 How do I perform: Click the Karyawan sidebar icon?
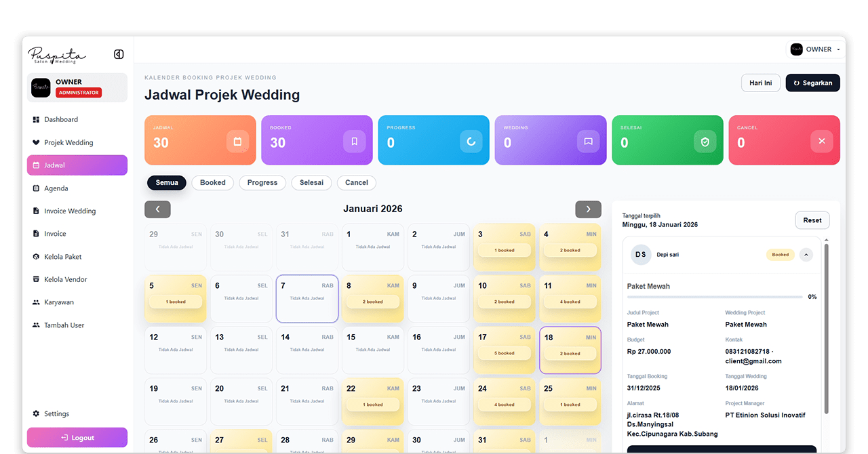coord(35,302)
